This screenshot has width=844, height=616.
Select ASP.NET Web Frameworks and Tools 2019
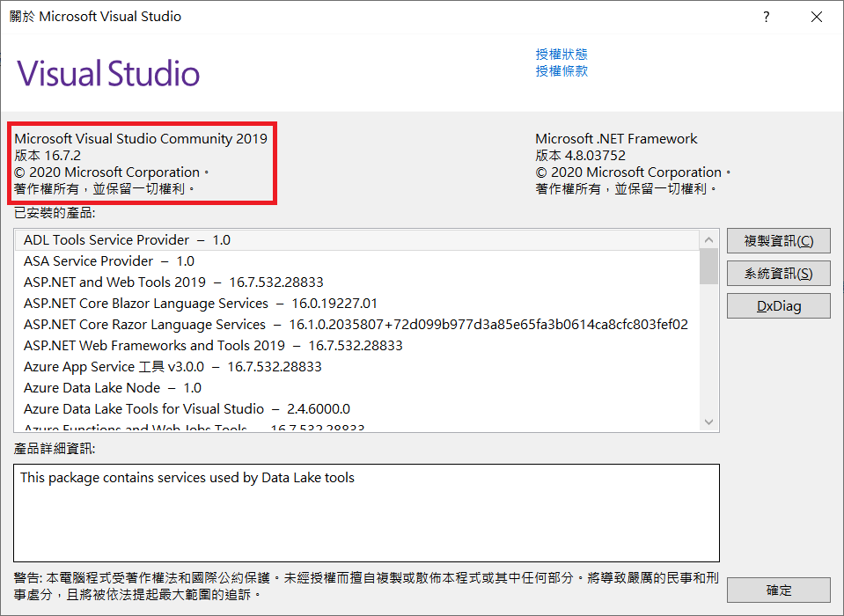click(356, 345)
